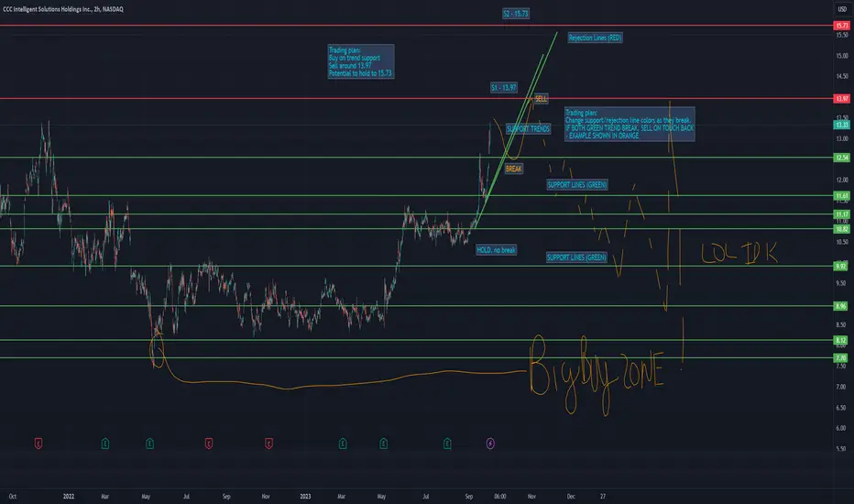Click the 'SUPPORT LINES (GREEN)' label near 11.61

577,185
